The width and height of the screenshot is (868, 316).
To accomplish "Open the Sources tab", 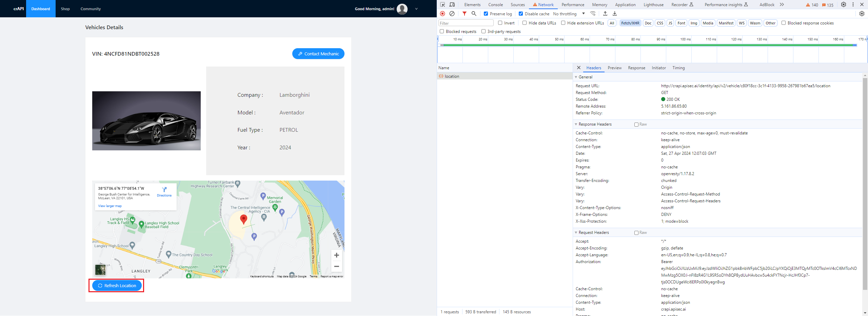I will pyautogui.click(x=518, y=5).
